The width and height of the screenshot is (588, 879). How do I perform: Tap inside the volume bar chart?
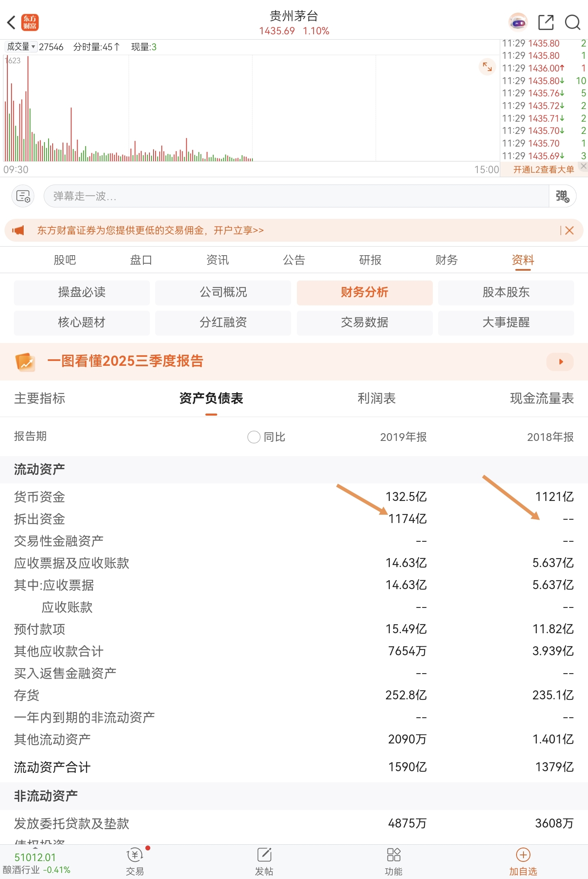point(251,108)
